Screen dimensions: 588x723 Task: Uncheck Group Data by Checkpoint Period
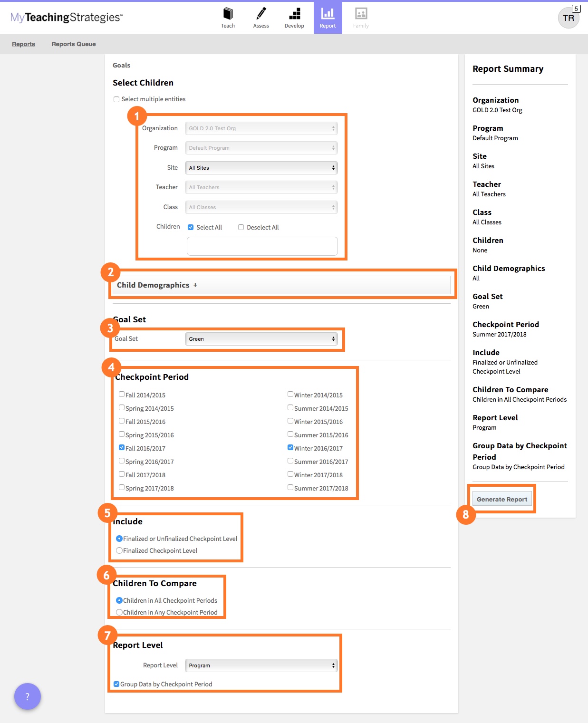pos(116,684)
